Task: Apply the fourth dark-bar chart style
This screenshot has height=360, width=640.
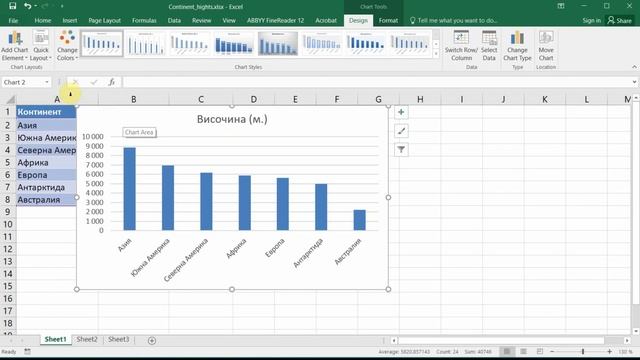Action: coord(233,44)
